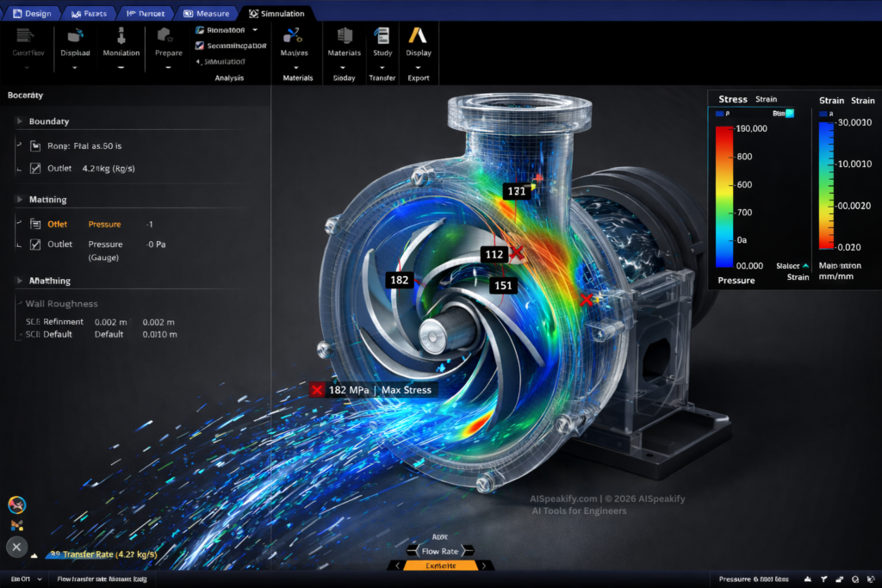
Task: Toggle the Outlet boundary checkbox
Action: (x=36, y=168)
